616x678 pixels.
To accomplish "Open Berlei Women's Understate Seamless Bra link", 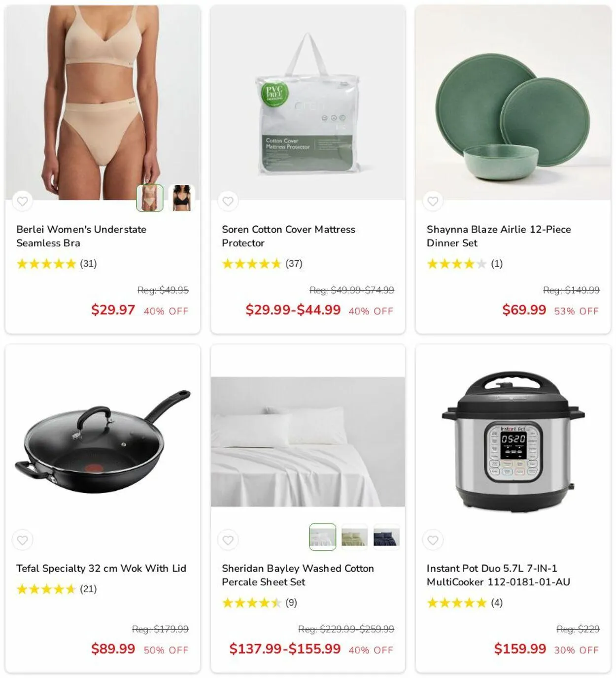I will pyautogui.click(x=81, y=236).
